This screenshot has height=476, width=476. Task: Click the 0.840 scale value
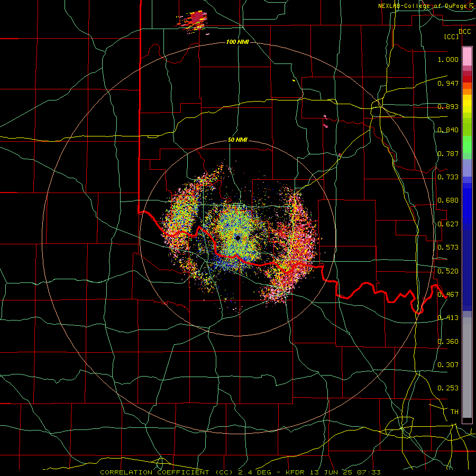click(x=448, y=130)
